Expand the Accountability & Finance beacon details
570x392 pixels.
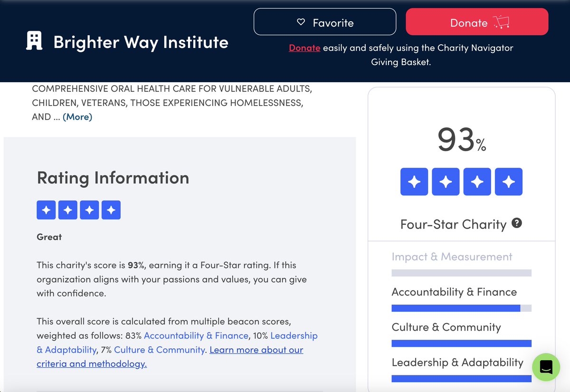[454, 292]
